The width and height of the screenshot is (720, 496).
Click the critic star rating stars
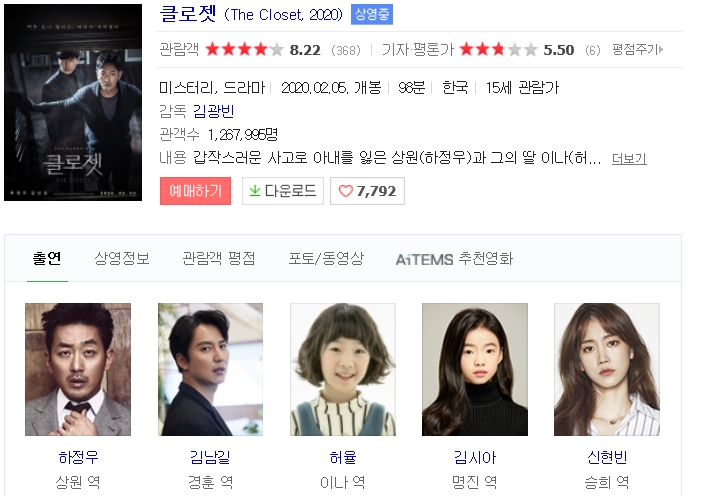tap(498, 49)
